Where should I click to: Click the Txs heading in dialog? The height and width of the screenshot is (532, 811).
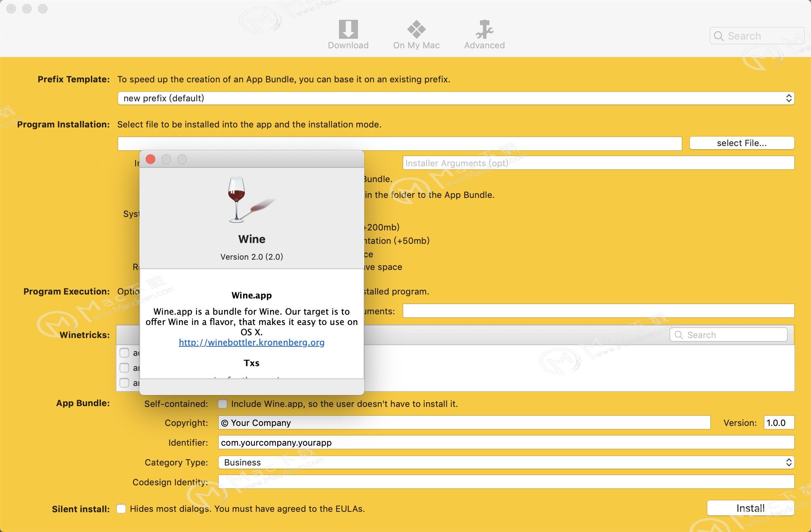coord(251,363)
